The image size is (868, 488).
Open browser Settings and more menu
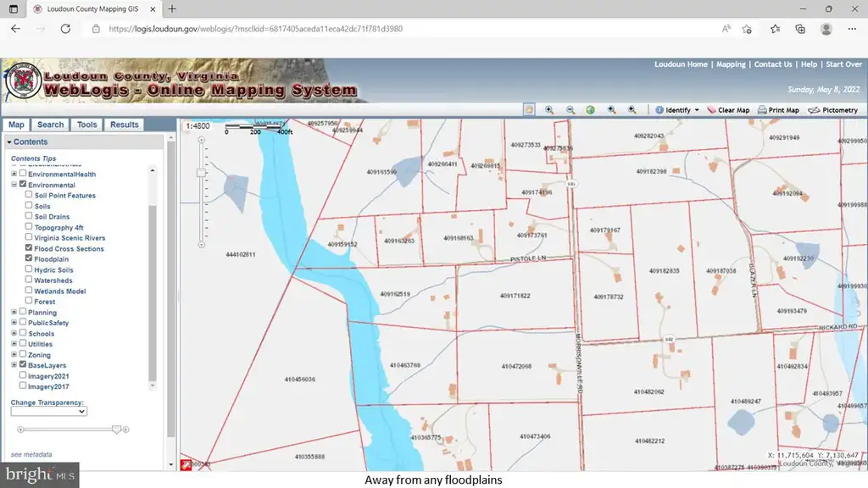click(852, 29)
